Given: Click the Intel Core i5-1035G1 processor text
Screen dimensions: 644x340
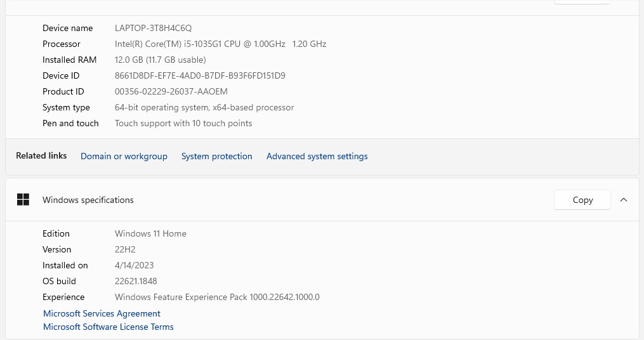Looking at the screenshot, I should pos(220,44).
